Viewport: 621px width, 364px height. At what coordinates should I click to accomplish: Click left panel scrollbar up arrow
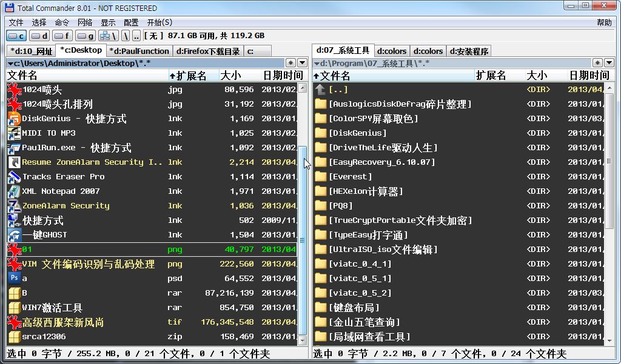(303, 88)
